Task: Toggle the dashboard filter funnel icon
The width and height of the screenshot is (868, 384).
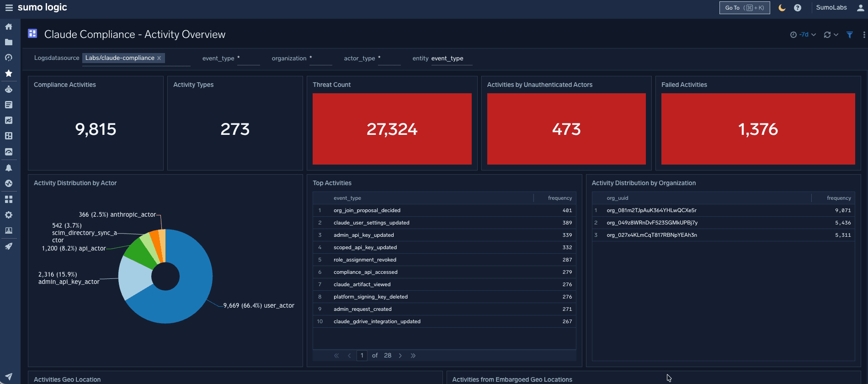Action: pos(850,35)
